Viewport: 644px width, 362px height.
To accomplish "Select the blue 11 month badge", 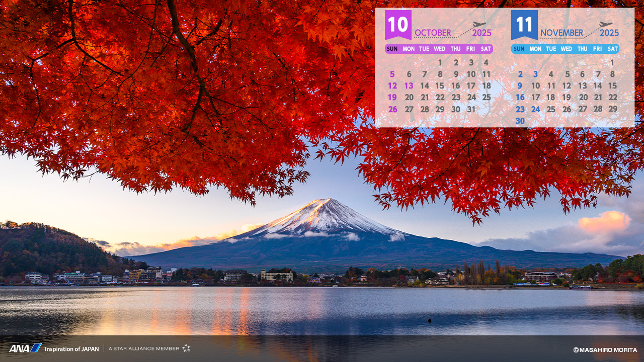I will coord(524,24).
